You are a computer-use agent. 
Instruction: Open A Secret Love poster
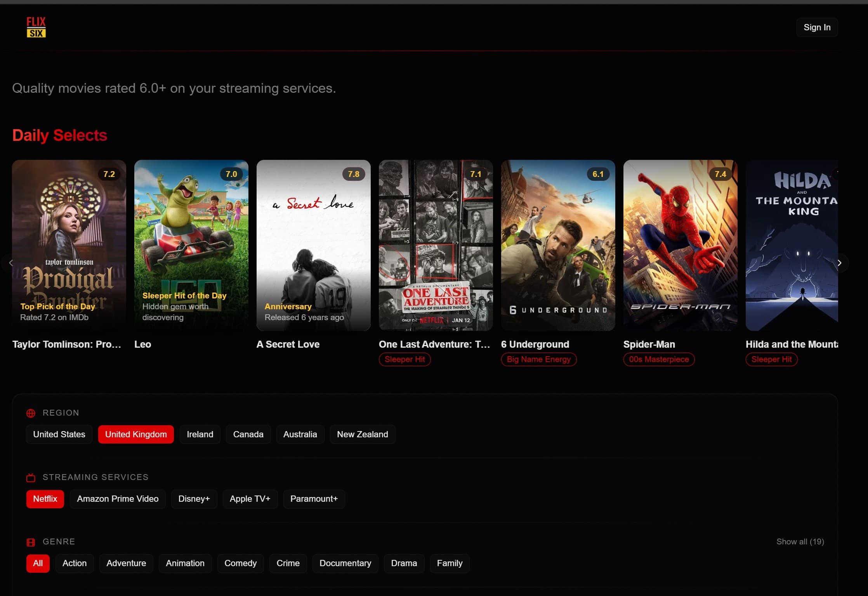(x=314, y=245)
